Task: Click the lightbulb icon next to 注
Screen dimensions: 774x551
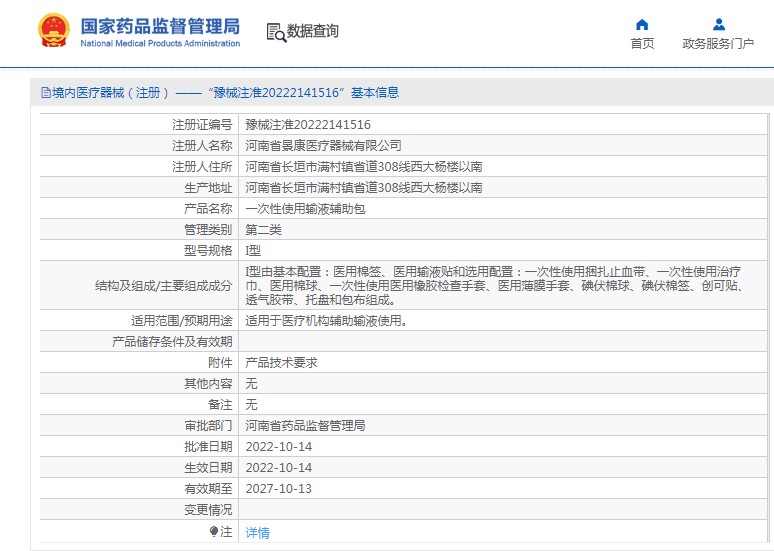Action: point(214,531)
